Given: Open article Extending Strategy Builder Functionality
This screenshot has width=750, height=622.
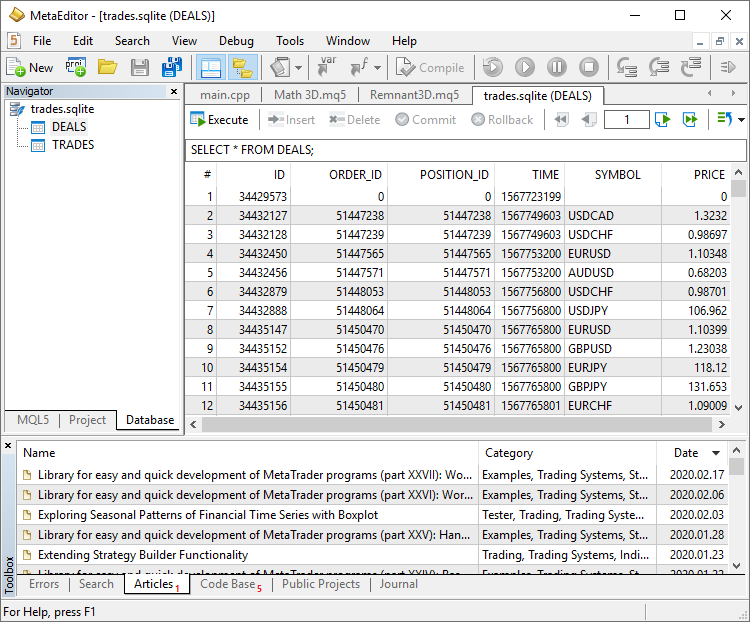Looking at the screenshot, I should (143, 555).
